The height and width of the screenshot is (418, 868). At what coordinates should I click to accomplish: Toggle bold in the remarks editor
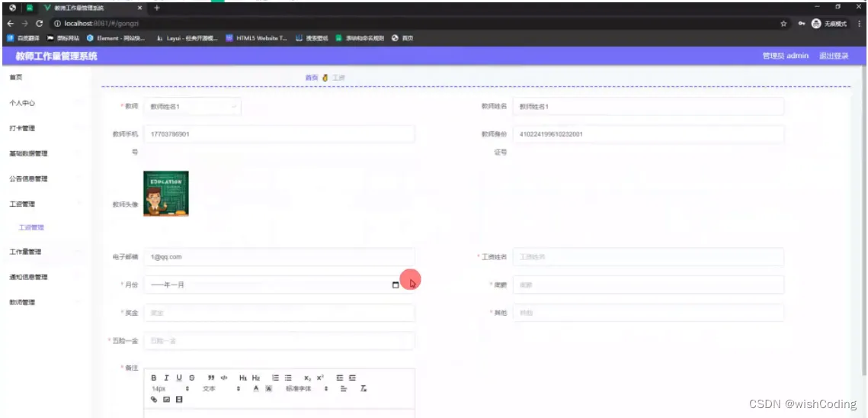click(x=154, y=378)
